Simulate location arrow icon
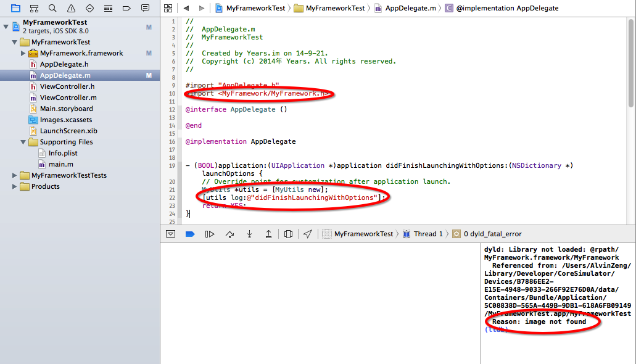636x364 pixels. (308, 234)
